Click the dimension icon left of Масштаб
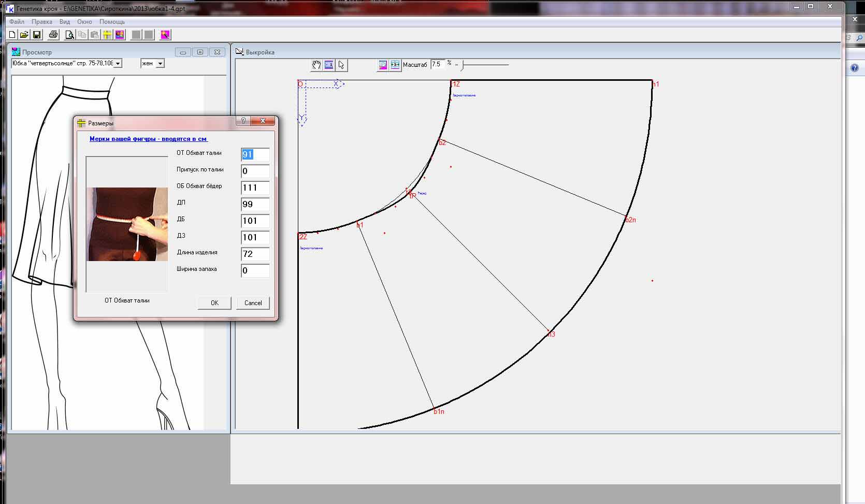Screen dimensions: 865x504 395,65
